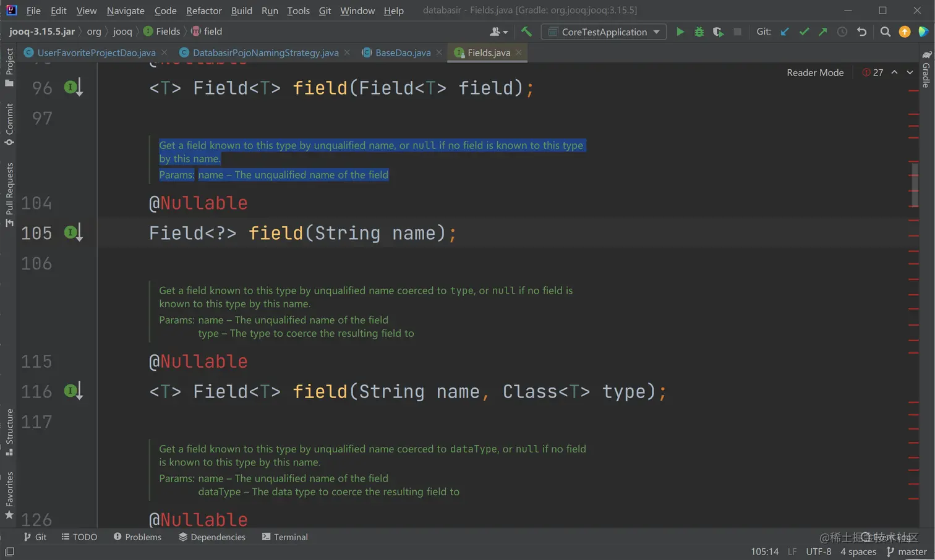Click the implemented-method gutter icon on line 116
The image size is (935, 560).
pos(73,391)
